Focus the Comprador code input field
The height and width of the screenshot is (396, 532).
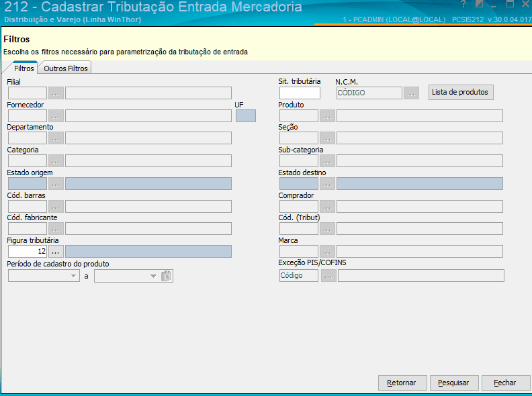click(x=299, y=207)
